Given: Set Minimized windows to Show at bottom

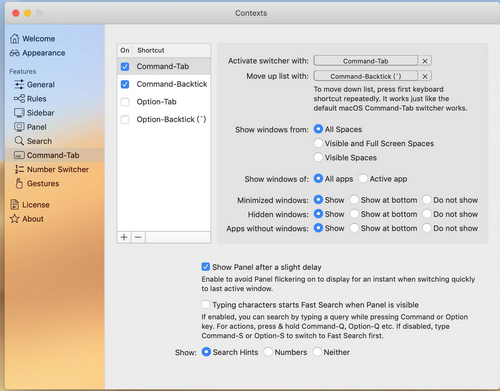Looking at the screenshot, I should tap(354, 200).
